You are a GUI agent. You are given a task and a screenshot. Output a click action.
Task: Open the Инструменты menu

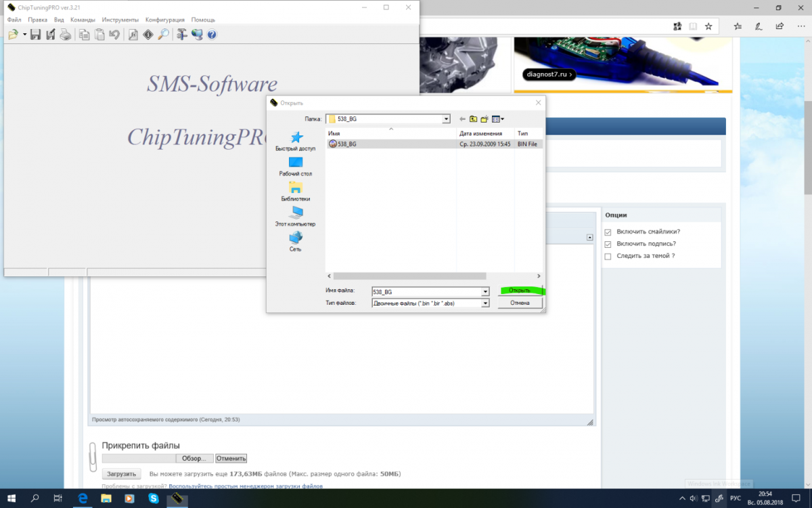[x=120, y=20]
